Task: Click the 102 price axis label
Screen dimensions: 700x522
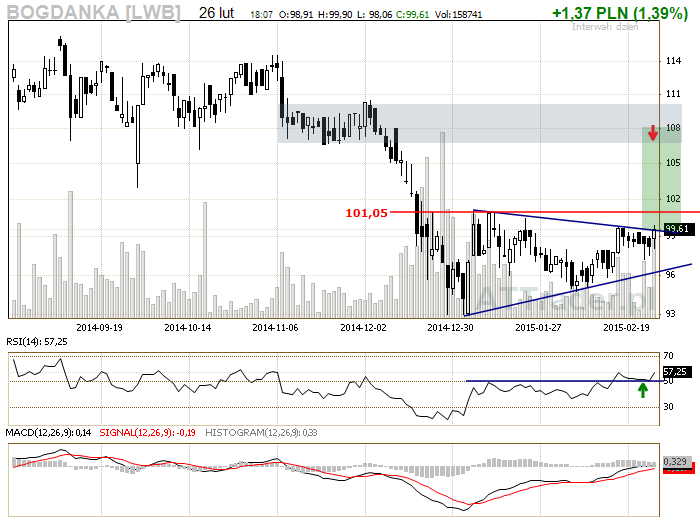Action: pos(673,199)
